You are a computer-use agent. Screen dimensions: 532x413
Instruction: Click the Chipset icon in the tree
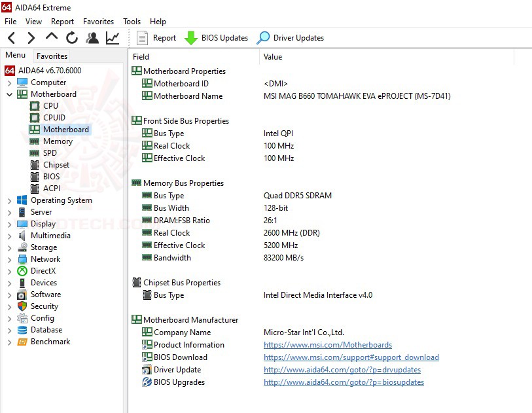[35, 165]
